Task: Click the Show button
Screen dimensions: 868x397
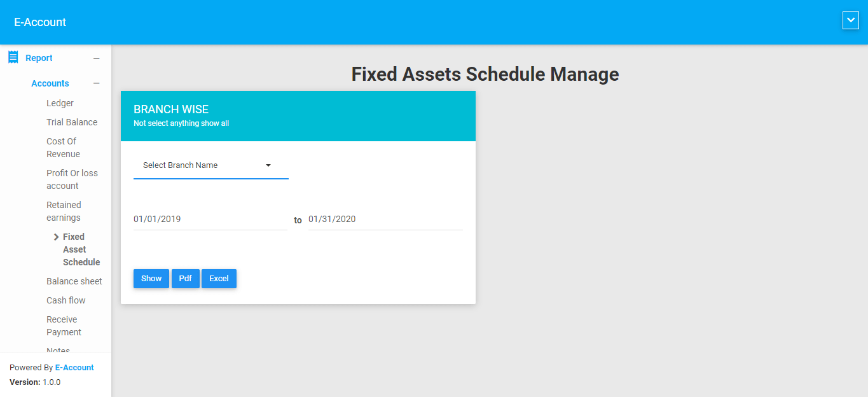Action: click(x=151, y=279)
